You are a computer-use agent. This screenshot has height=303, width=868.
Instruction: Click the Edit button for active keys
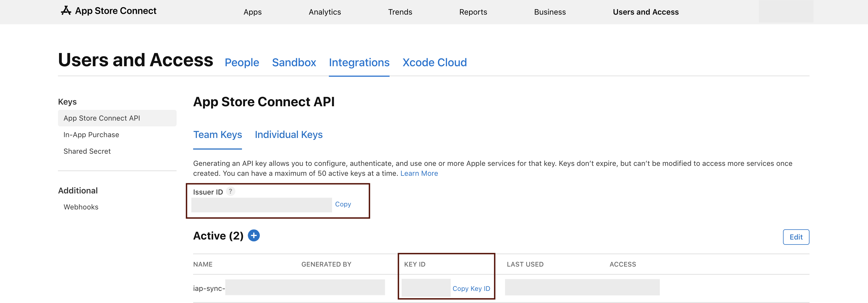(x=796, y=237)
